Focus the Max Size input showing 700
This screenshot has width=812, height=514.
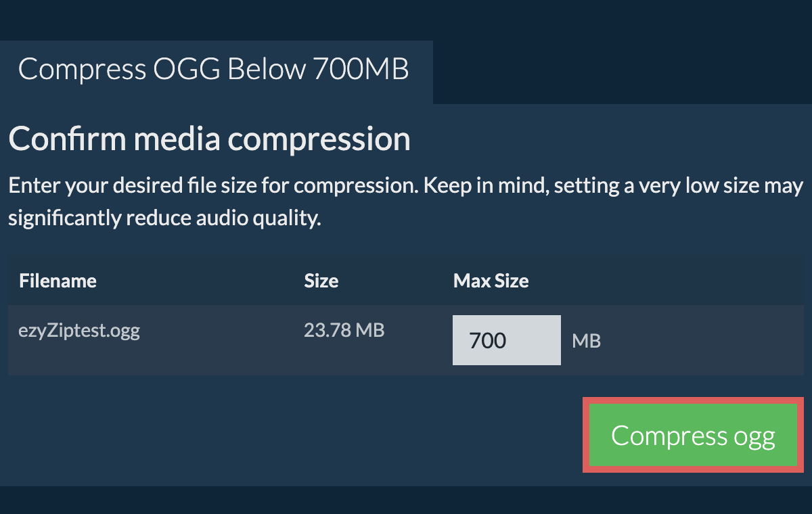pos(506,340)
